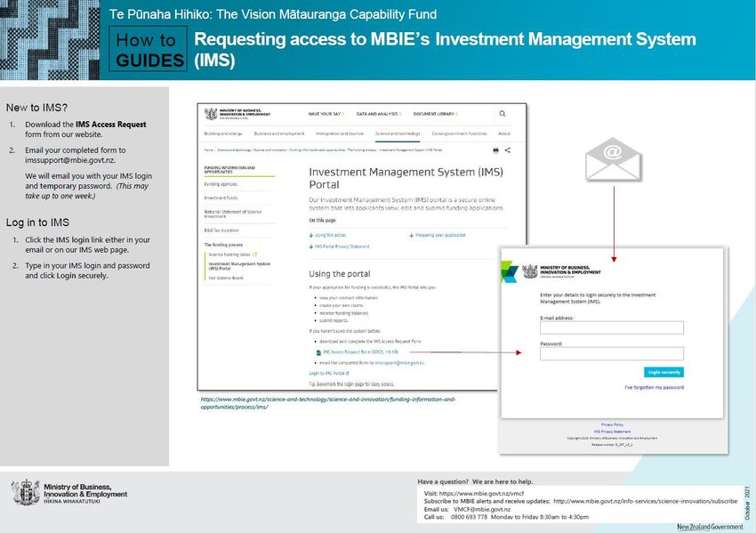Open Funding agencies in the sidebar
Screen dimensions: 756x533
[221, 184]
